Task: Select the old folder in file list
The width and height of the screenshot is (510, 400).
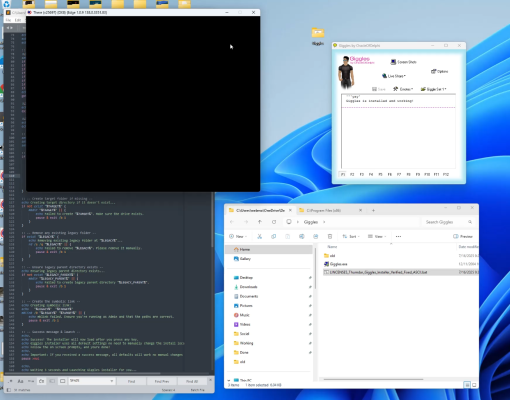Action: click(329, 256)
